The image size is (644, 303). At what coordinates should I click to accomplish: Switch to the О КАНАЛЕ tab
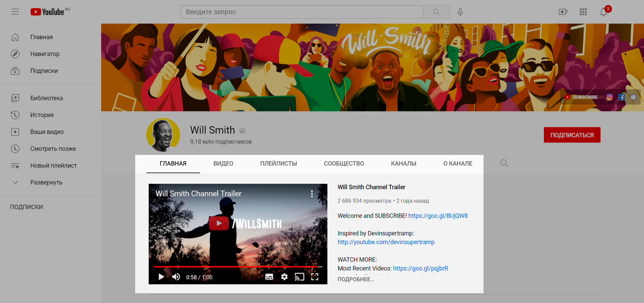pos(458,164)
